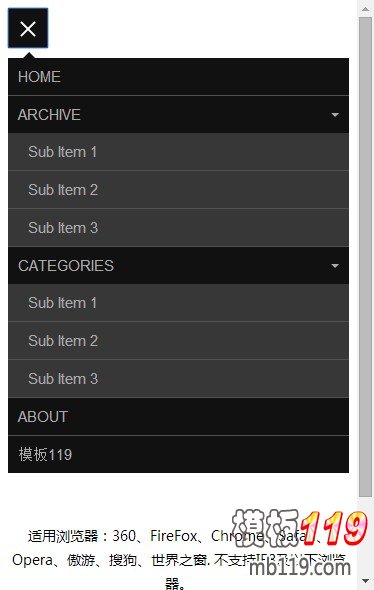This screenshot has height=590, width=374.
Task: Go to the ABOUT menu item
Action: 178,417
